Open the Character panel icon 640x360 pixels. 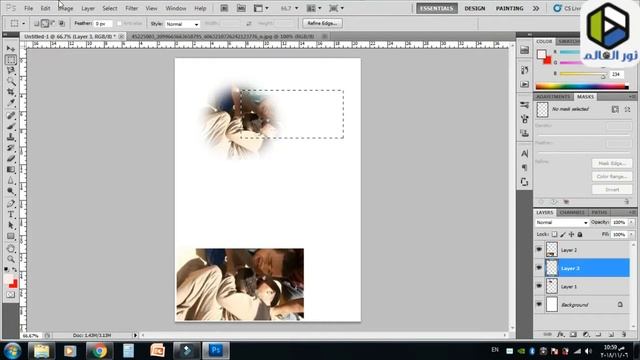coord(524,153)
